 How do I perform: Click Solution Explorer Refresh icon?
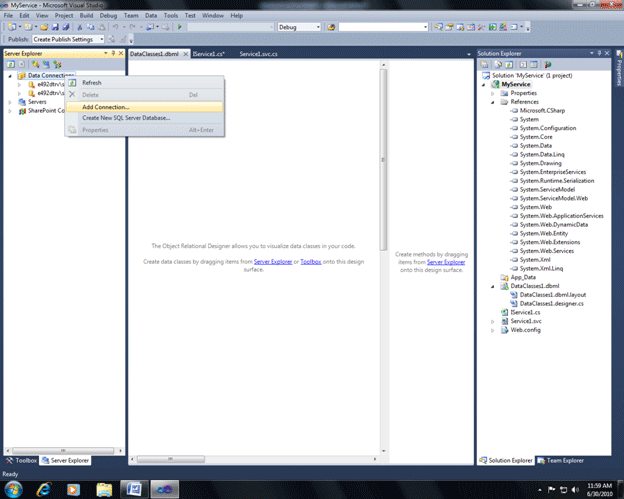pos(509,64)
